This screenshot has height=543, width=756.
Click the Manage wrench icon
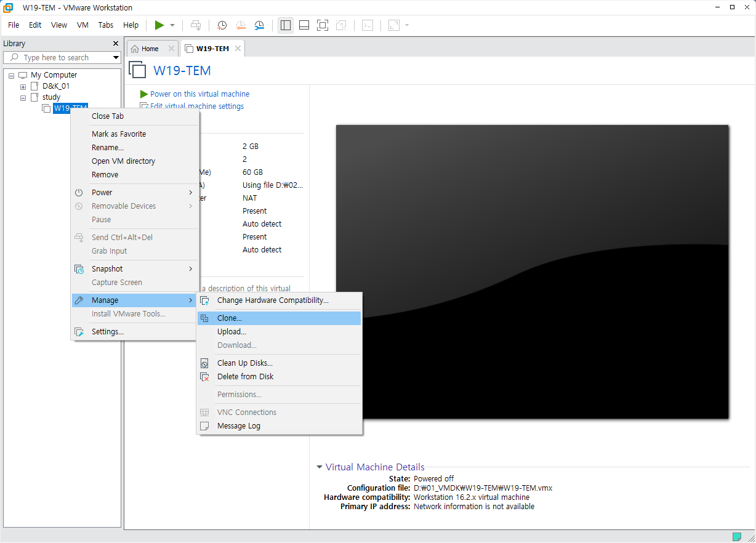click(79, 300)
